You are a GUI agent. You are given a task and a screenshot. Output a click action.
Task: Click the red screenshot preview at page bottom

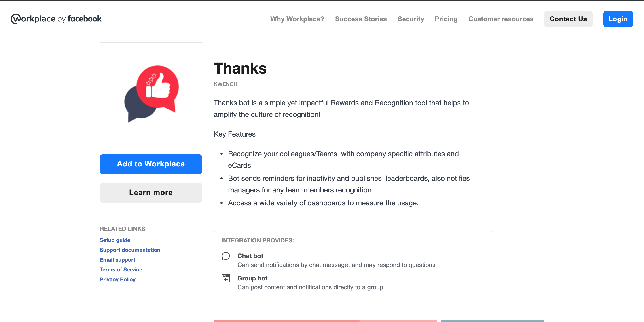[326, 321]
